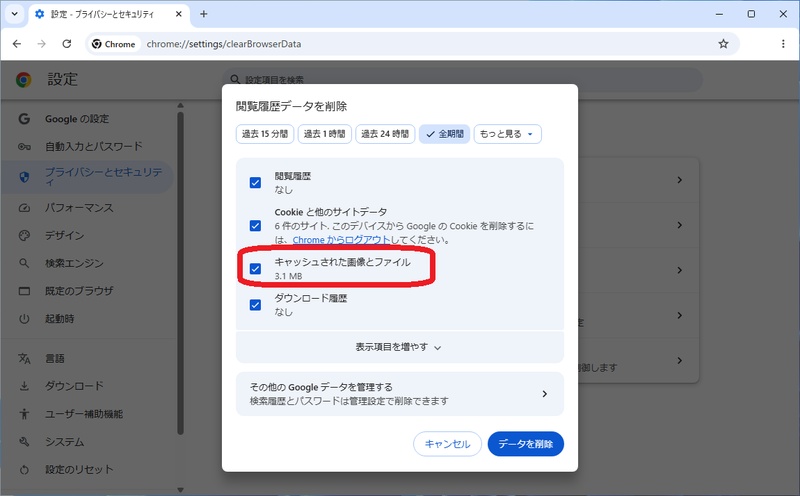
Task: Click the third settings row chevron
Action: click(680, 270)
